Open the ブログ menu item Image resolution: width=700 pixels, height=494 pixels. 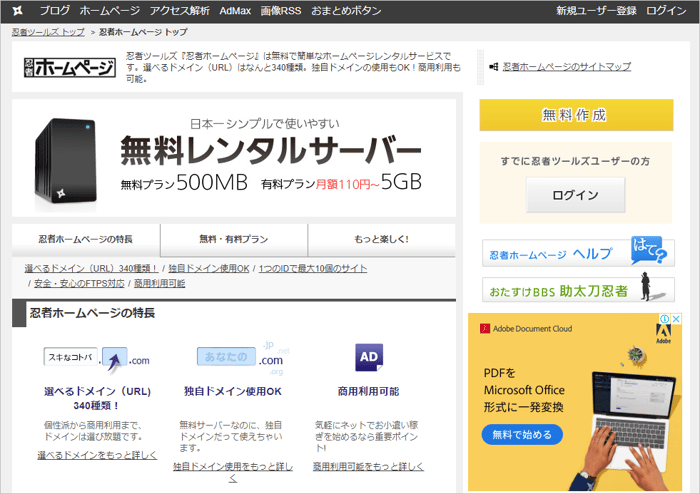click(54, 11)
